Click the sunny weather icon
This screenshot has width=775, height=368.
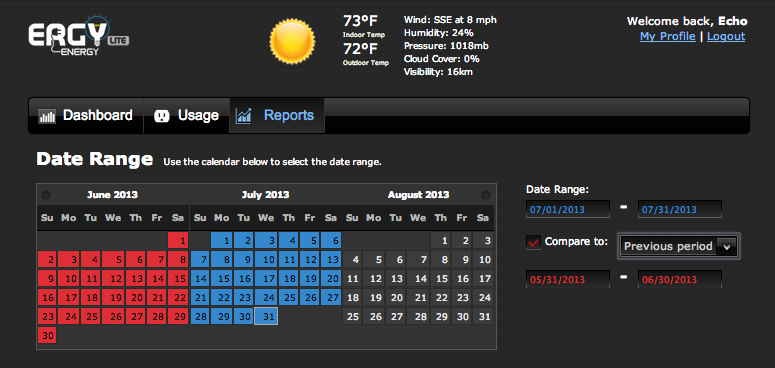coord(292,41)
